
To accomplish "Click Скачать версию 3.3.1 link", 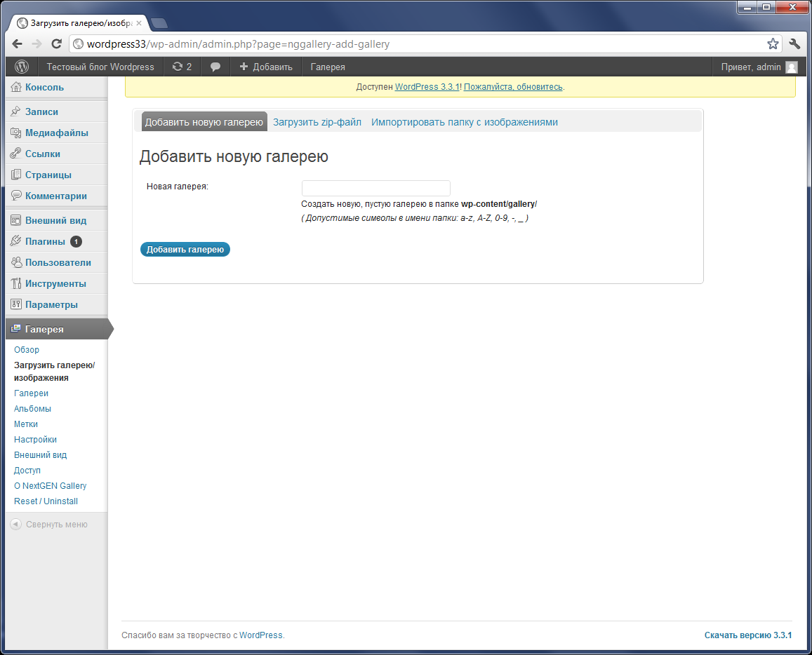I will click(x=748, y=635).
